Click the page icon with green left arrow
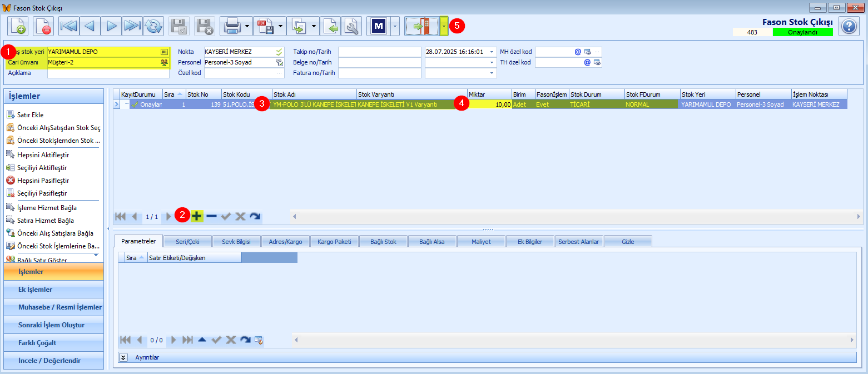Image resolution: width=868 pixels, height=374 pixels. [x=330, y=26]
